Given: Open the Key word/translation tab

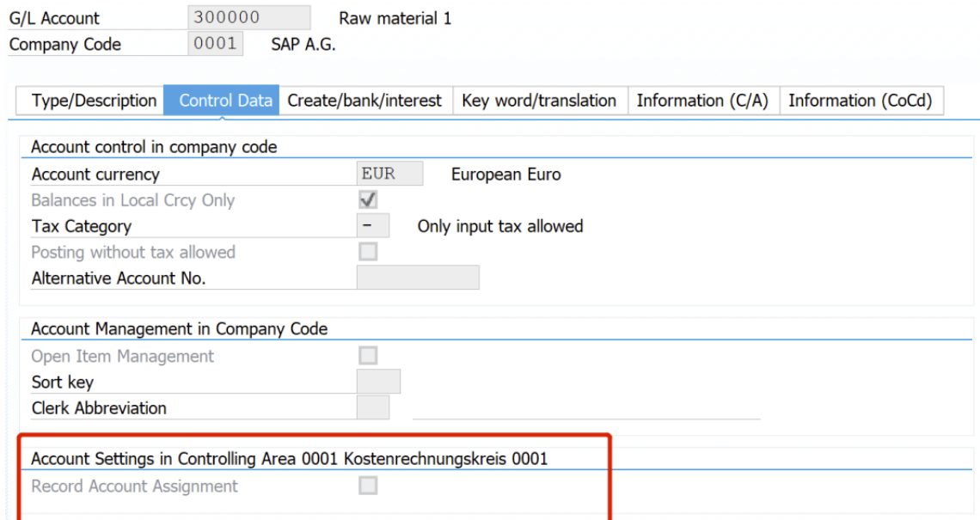Looking at the screenshot, I should (540, 101).
